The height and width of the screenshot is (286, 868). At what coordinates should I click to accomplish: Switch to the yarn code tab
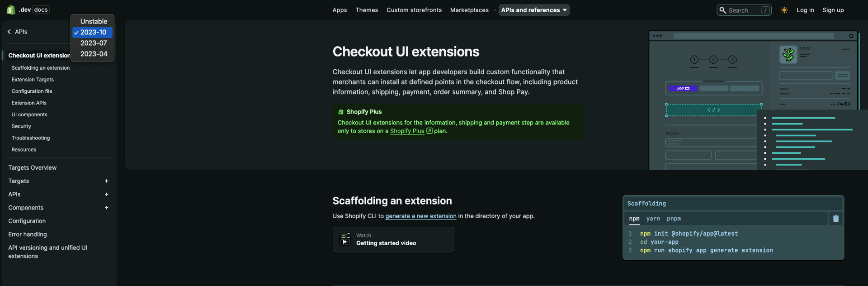[653, 219]
